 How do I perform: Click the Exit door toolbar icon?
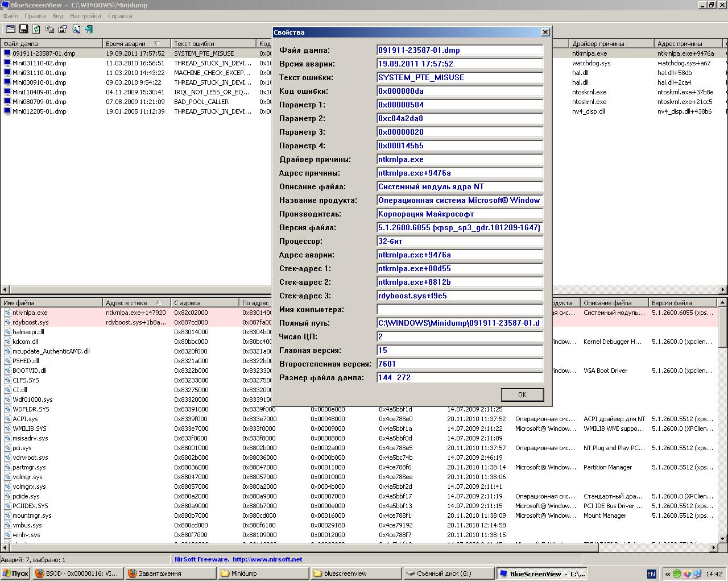tap(89, 29)
